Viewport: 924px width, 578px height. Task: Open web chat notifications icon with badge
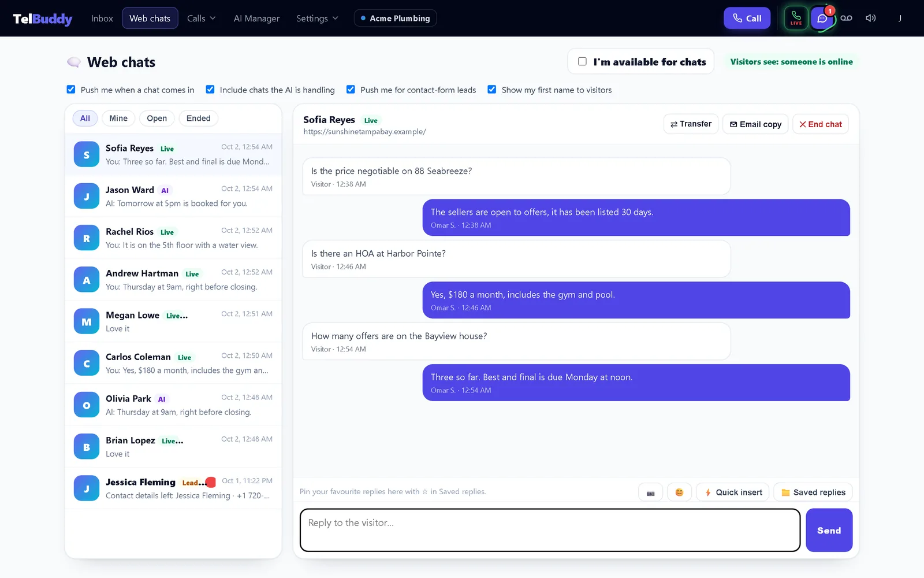(822, 18)
